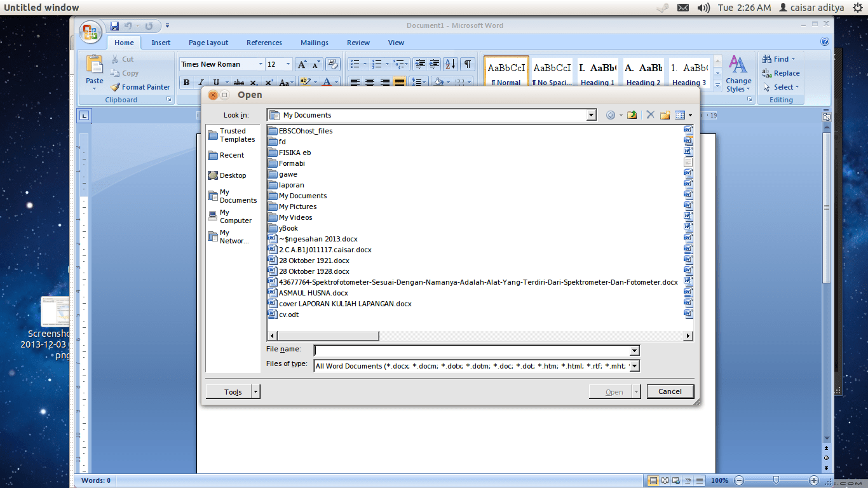Open the References tab
Image resolution: width=868 pixels, height=488 pixels.
click(x=264, y=43)
